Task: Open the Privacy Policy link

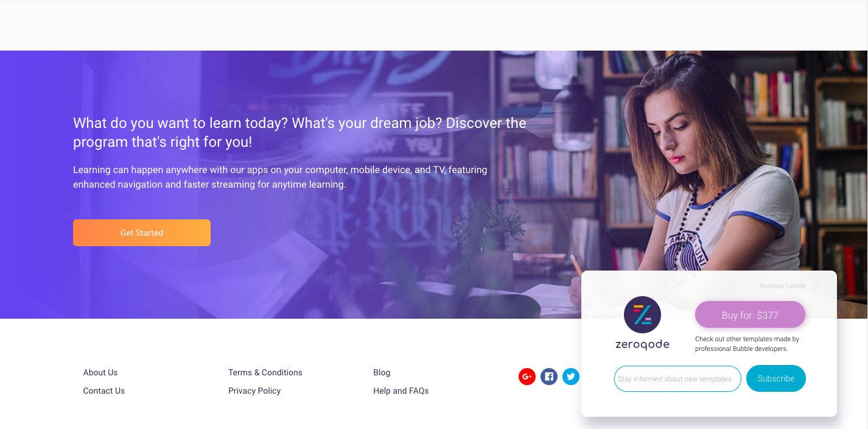Action: point(254,391)
